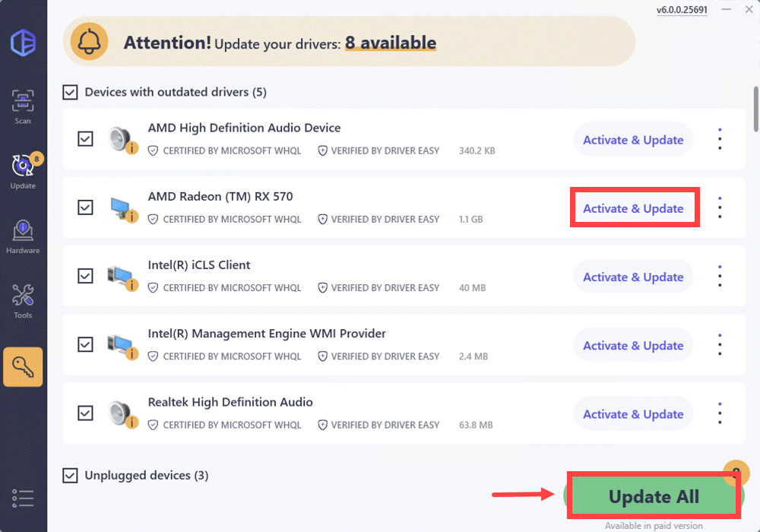The width and height of the screenshot is (760, 532).
Task: Open more options for Realtek High Definition Audio
Action: [720, 413]
